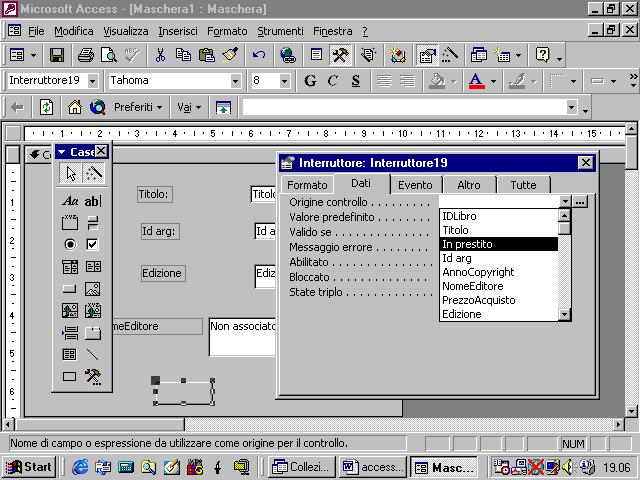The image size is (640, 480).
Task: Select the Option Group tool in toolbox
Action: click(x=70, y=223)
